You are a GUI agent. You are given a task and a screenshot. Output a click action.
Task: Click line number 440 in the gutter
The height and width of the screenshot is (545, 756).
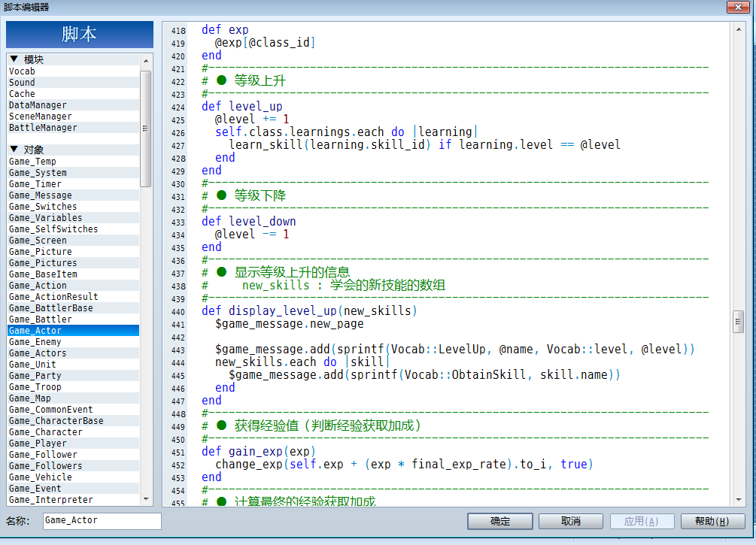click(x=178, y=312)
